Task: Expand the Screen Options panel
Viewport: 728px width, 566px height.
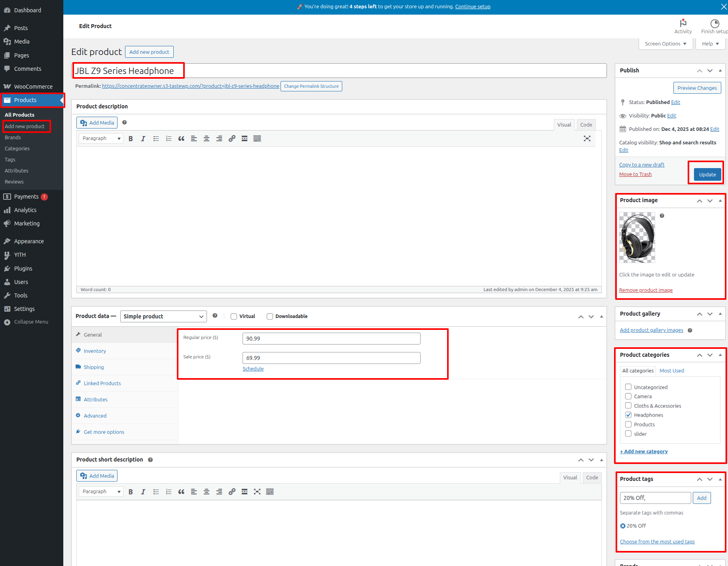Action: click(x=665, y=44)
